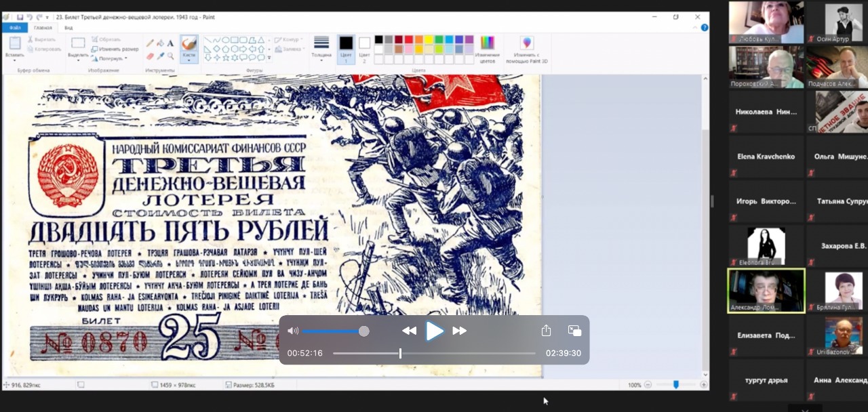The height and width of the screenshot is (412, 868).
Task: Click the video volume slider knob
Action: [364, 331]
